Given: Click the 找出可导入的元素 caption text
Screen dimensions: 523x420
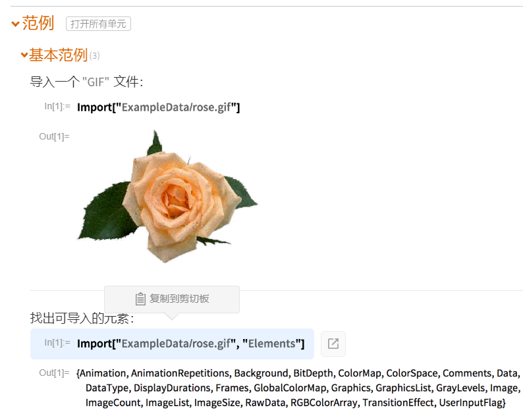Looking at the screenshot, I should (82, 318).
